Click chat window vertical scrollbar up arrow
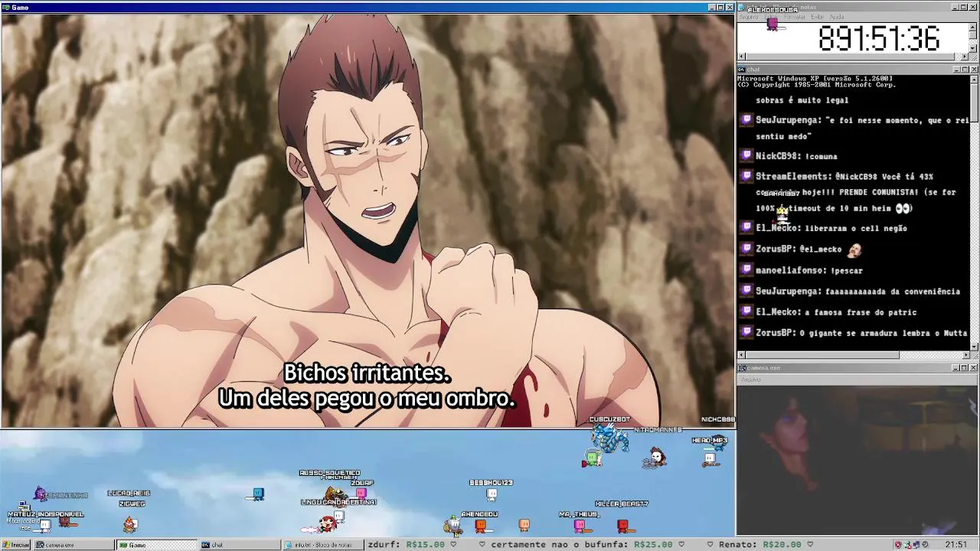This screenshot has width=980, height=551. click(974, 79)
